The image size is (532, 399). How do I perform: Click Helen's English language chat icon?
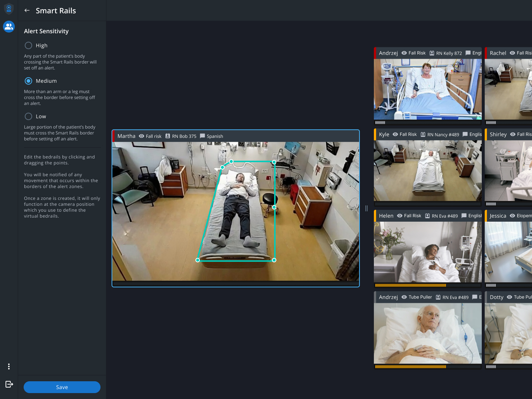(464, 216)
